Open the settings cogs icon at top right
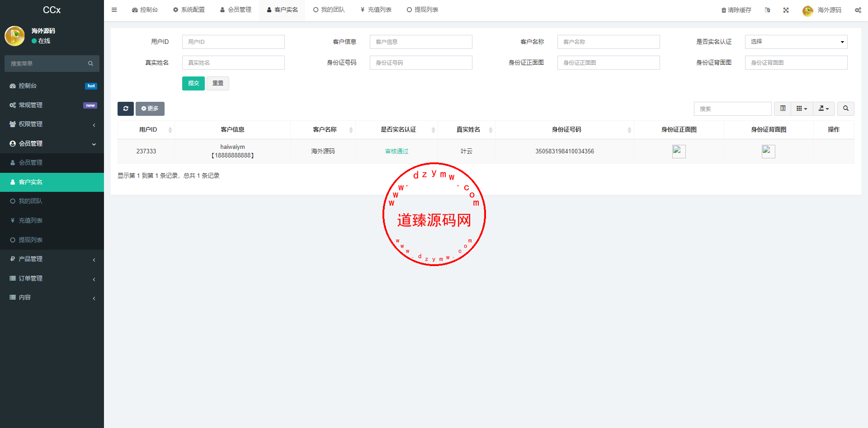Image resolution: width=868 pixels, height=428 pixels. click(858, 10)
